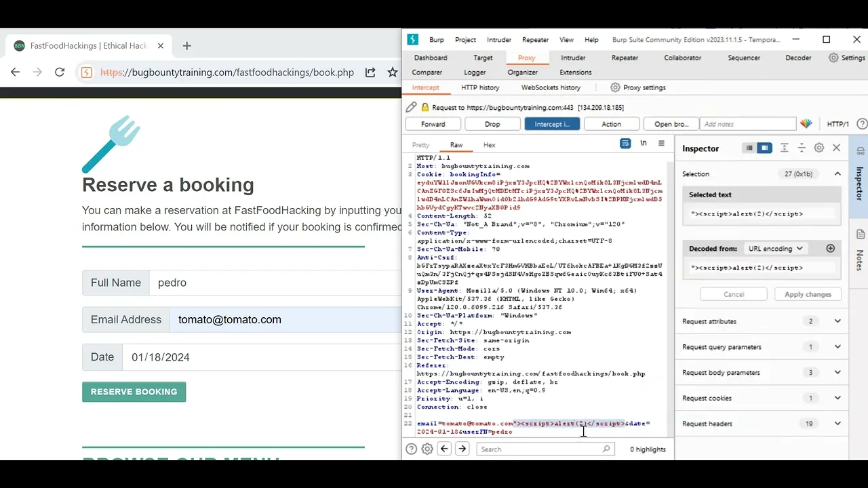Switch to the WebSockets history tab

coord(551,87)
